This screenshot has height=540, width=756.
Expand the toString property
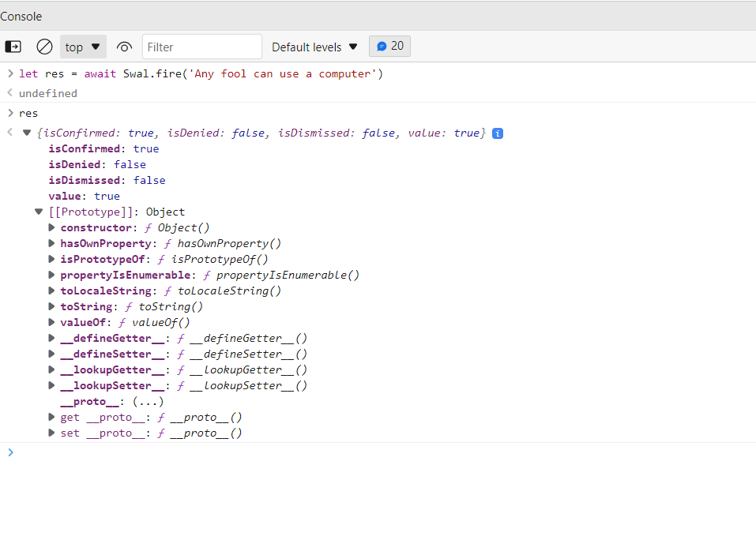(x=51, y=306)
